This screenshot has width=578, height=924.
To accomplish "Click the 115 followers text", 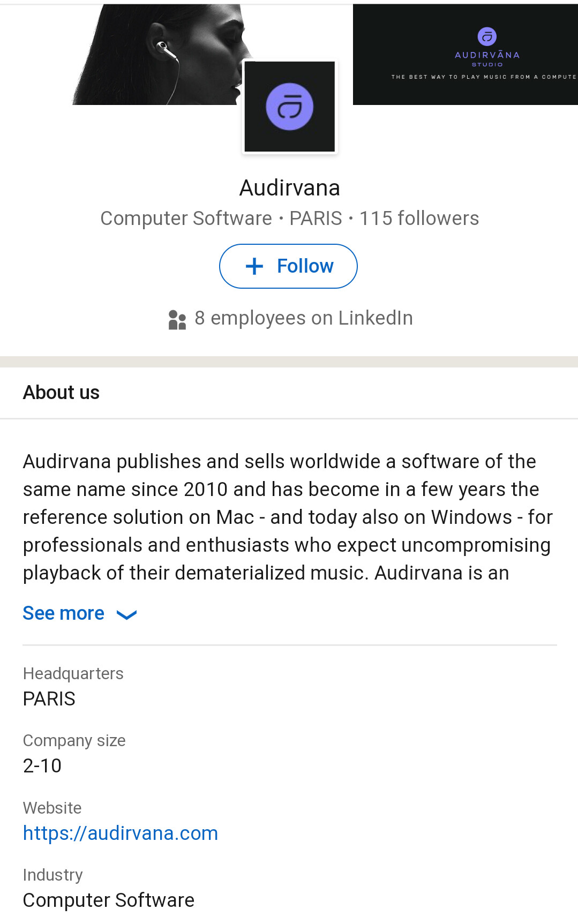I will click(419, 219).
